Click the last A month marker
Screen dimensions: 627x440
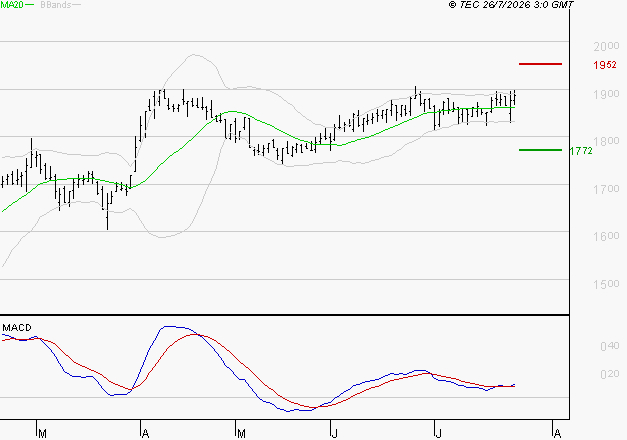click(x=557, y=434)
